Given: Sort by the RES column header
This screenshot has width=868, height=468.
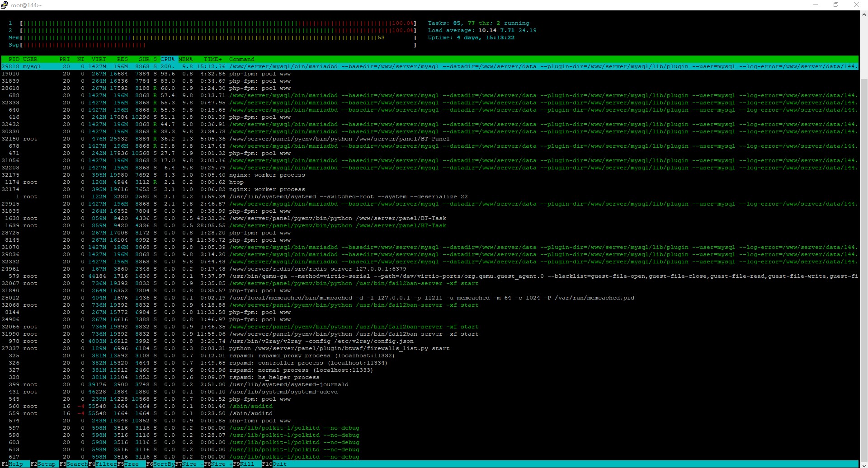Looking at the screenshot, I should (123, 59).
